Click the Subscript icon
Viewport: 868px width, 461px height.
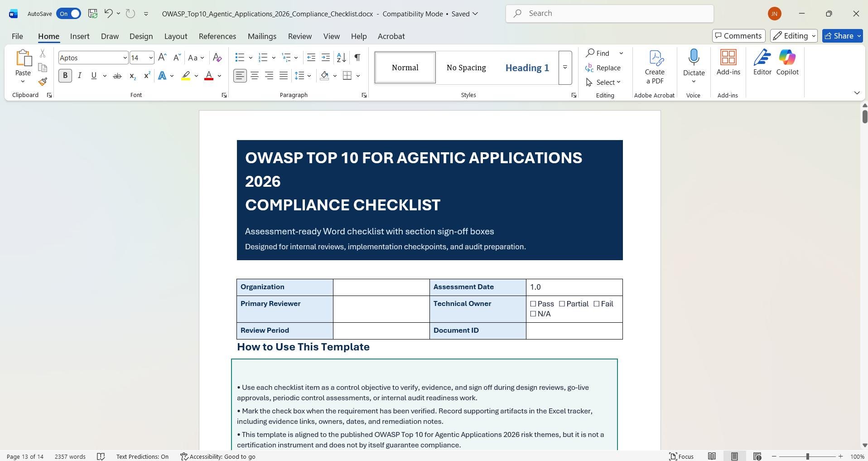[x=132, y=76]
